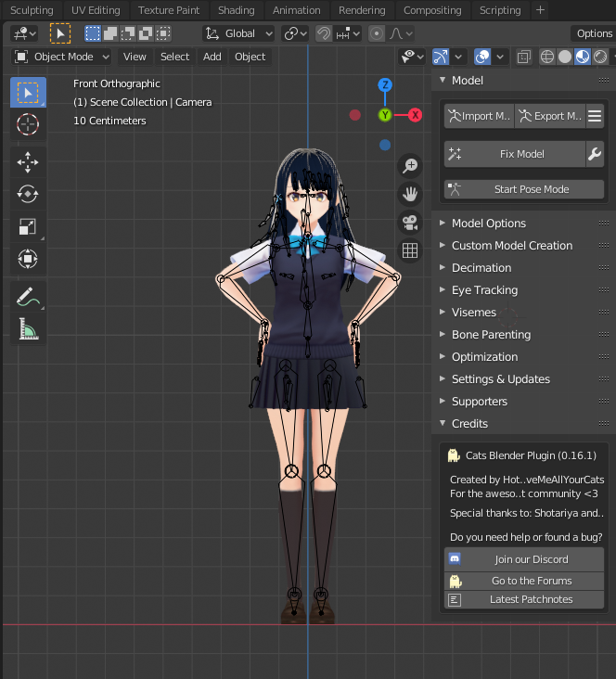Viewport: 616px width, 679px height.
Task: Toggle viewport gizmos display
Action: pos(441,57)
